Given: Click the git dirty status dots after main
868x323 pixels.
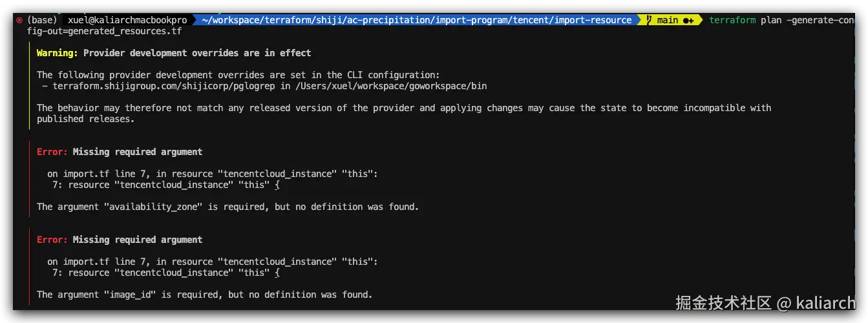Looking at the screenshot, I should click(688, 20).
